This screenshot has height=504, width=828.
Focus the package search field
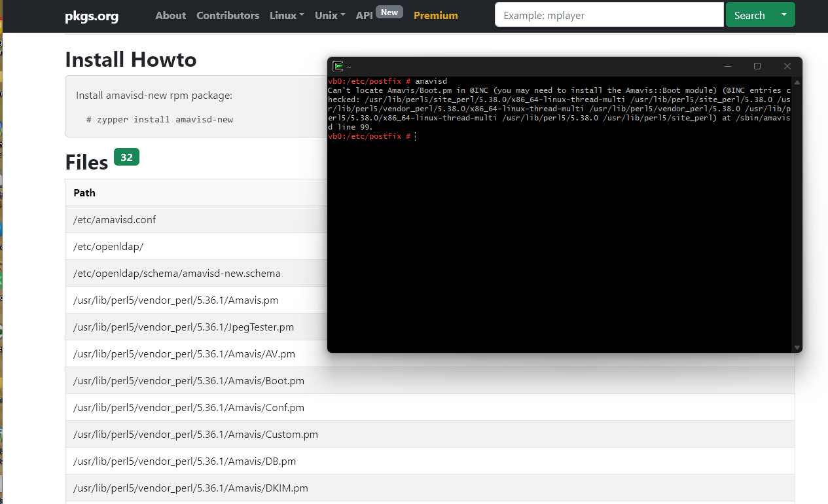click(609, 14)
